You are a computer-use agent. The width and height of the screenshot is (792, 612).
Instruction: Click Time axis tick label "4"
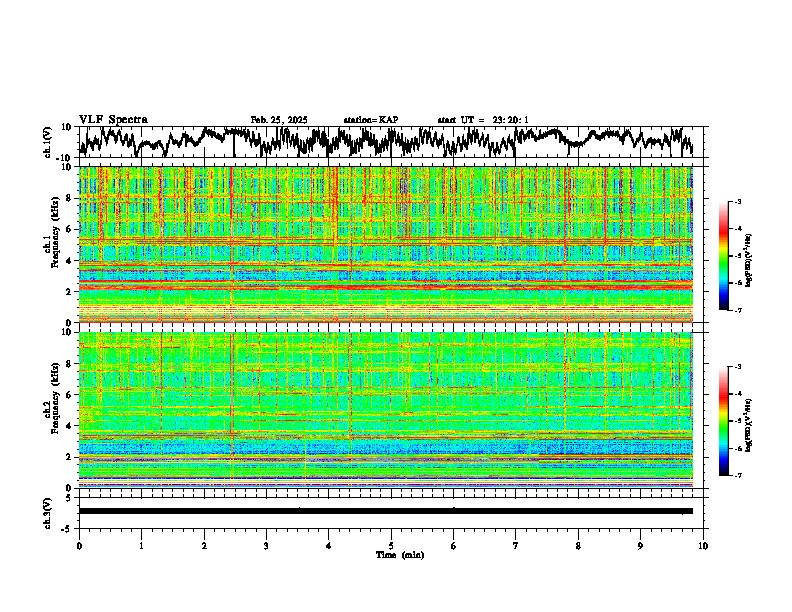(x=329, y=546)
